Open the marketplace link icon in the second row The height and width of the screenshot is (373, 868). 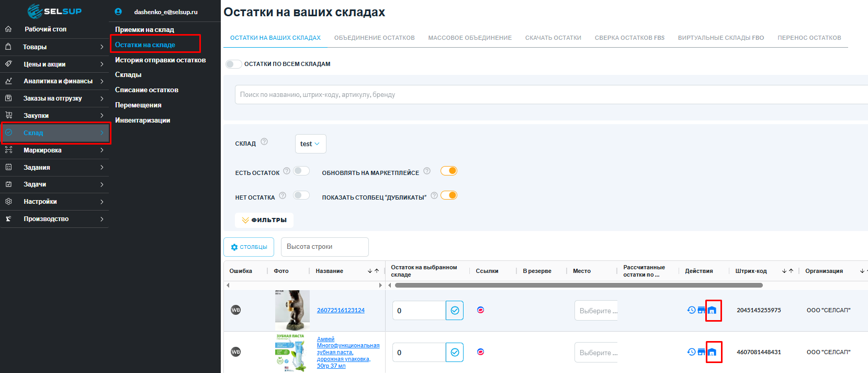(x=480, y=352)
